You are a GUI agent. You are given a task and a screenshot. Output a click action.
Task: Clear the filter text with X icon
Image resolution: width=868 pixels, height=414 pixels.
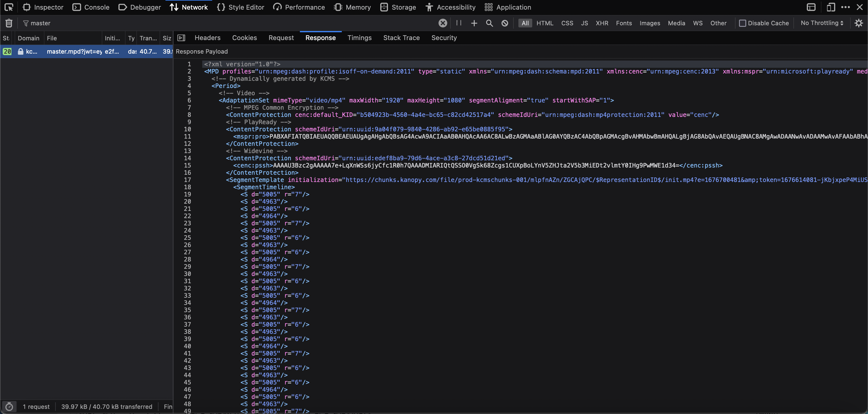point(443,23)
